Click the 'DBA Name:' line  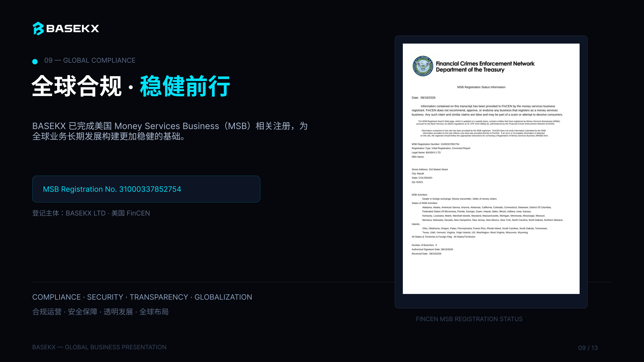(418, 157)
